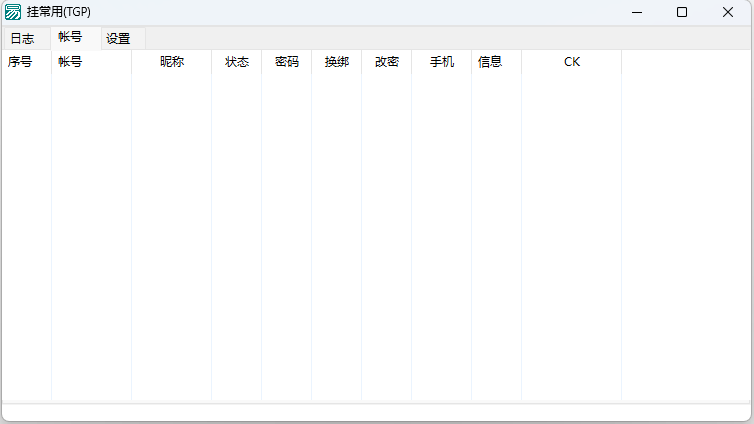Close the 挂常用(TGP) window
This screenshot has width=754, height=424.
[727, 12]
